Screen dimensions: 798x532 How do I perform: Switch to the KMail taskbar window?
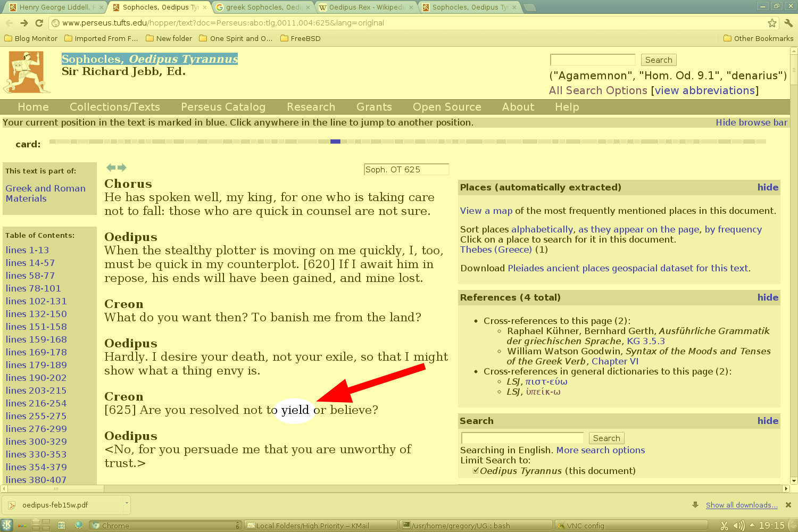pos(321,526)
